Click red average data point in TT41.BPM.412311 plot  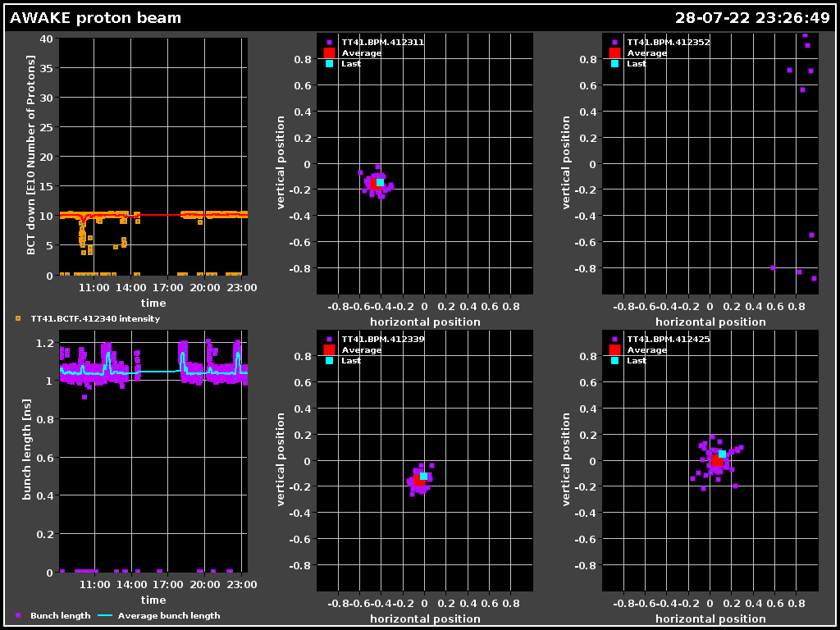point(374,184)
